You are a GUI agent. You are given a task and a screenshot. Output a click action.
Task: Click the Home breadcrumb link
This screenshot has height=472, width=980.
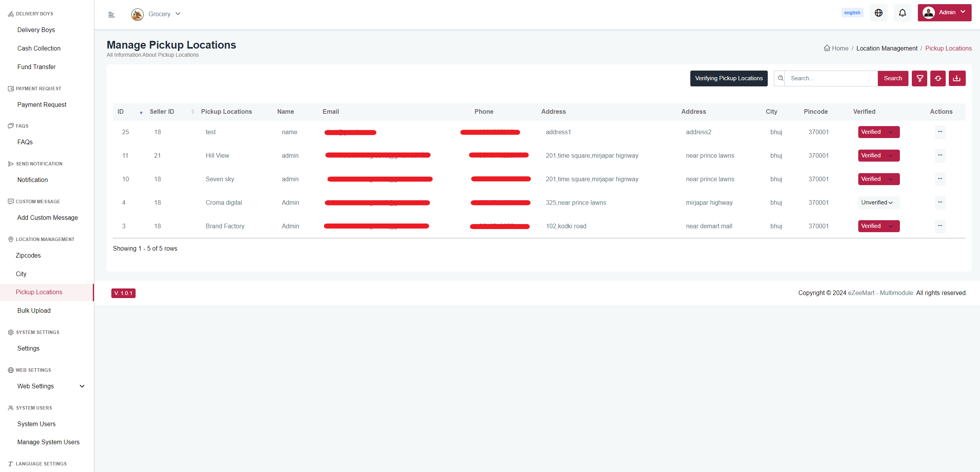click(840, 48)
